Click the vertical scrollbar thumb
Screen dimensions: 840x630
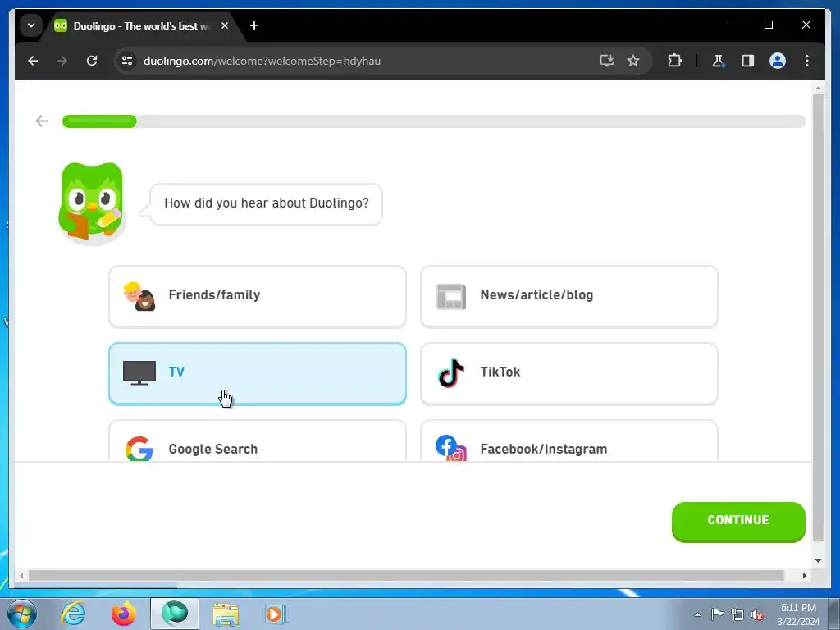tap(818, 317)
